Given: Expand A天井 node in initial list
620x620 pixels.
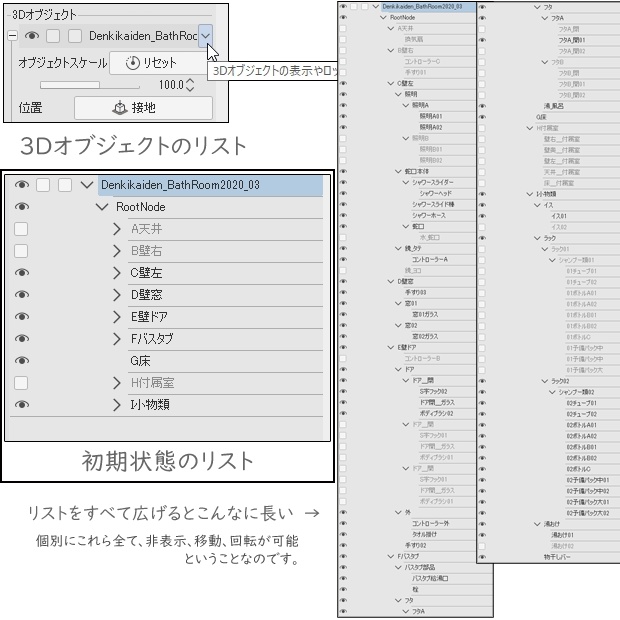Looking at the screenshot, I should click(x=117, y=229).
